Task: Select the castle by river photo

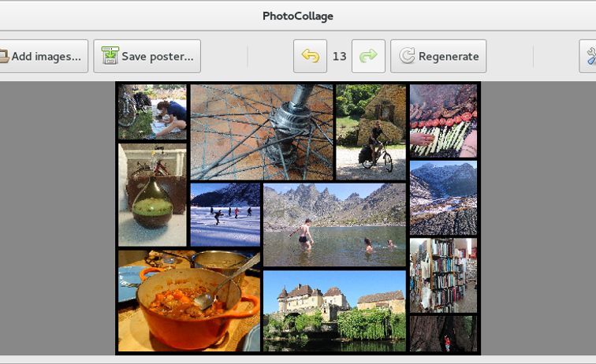Action: 334,310
